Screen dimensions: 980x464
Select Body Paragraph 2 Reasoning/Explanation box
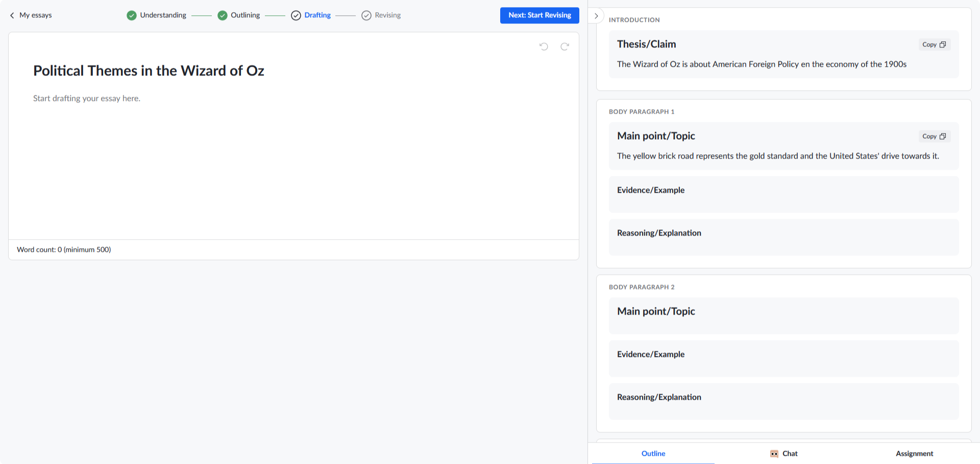(783, 401)
